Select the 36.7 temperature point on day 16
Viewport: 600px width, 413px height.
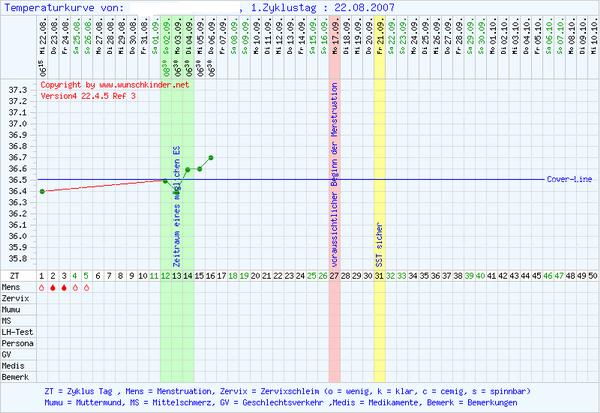(211, 157)
